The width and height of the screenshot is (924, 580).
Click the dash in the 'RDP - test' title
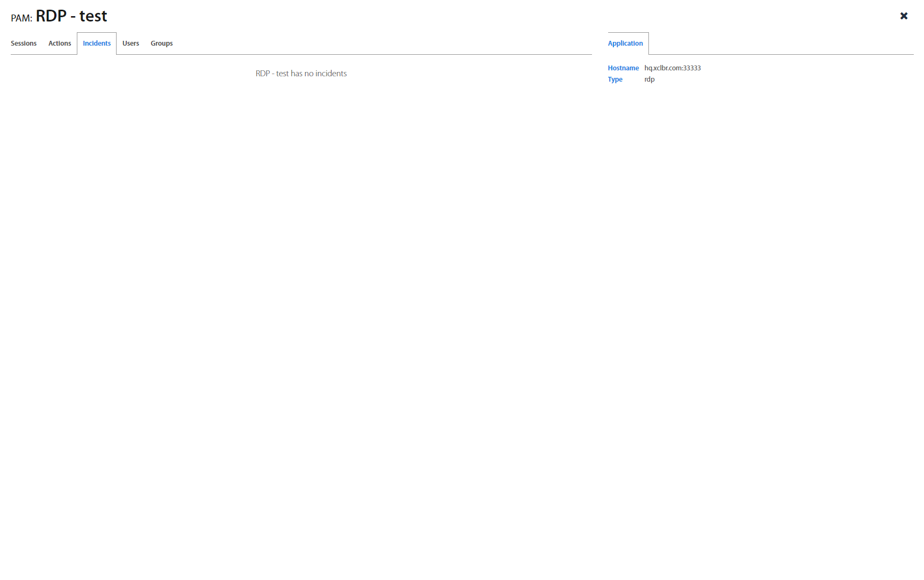[73, 17]
